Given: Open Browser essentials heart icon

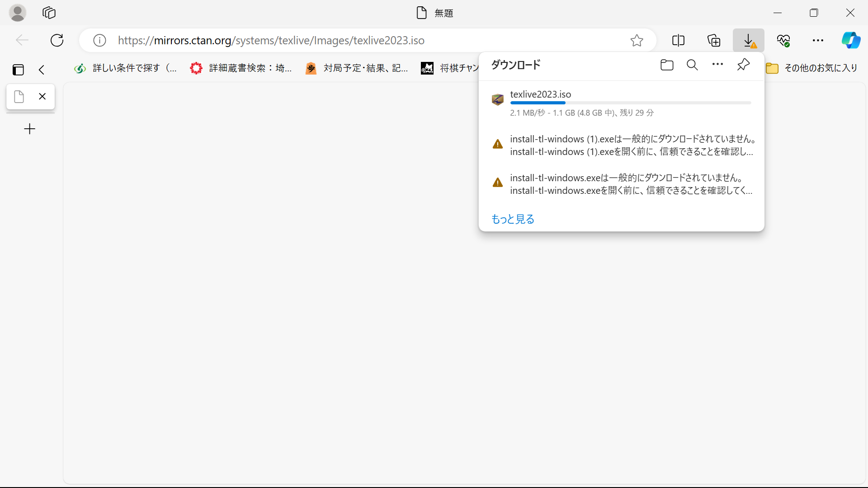Looking at the screenshot, I should pyautogui.click(x=783, y=40).
